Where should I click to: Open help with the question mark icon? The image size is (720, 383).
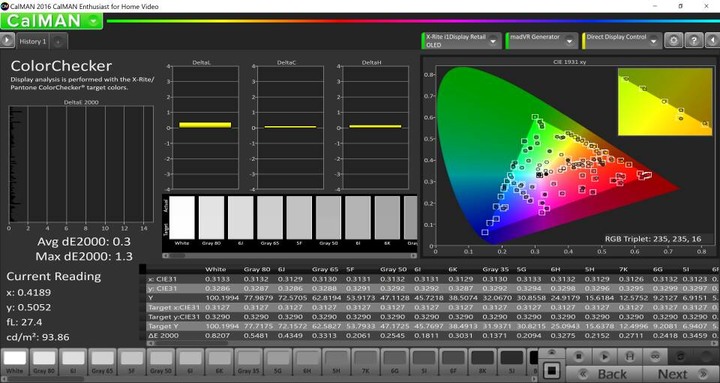[x=694, y=41]
